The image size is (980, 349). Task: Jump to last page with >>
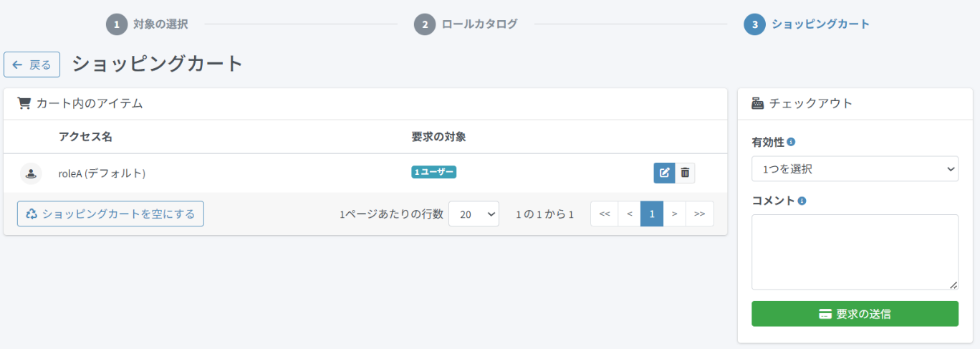coord(700,214)
